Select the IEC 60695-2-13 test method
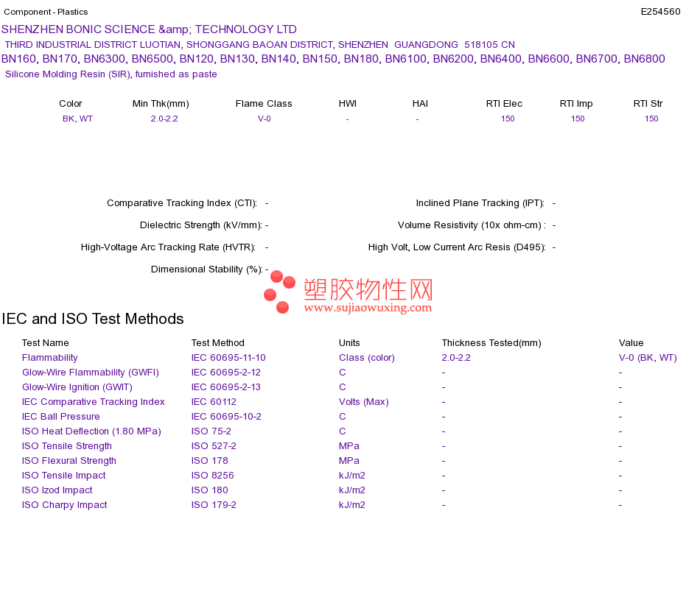 coord(226,387)
